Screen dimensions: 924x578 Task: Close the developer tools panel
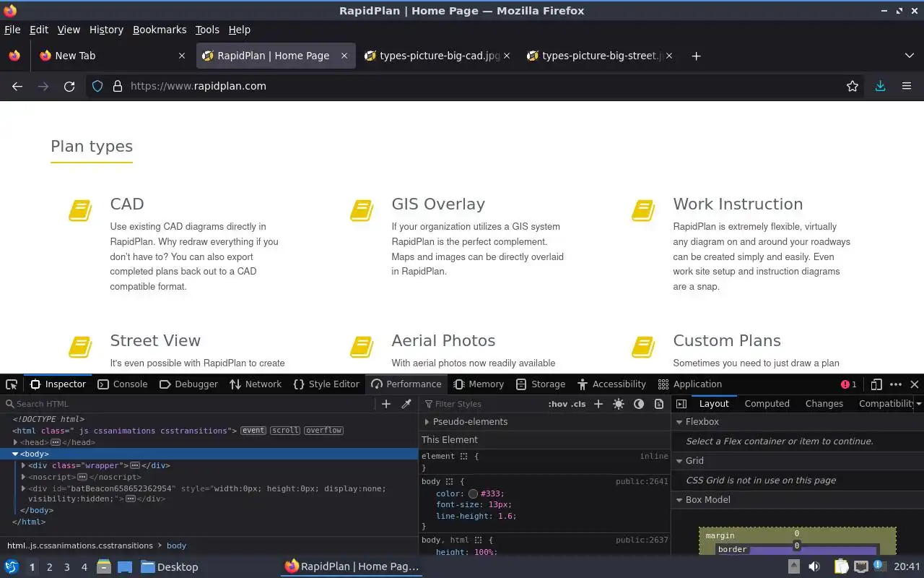point(915,384)
